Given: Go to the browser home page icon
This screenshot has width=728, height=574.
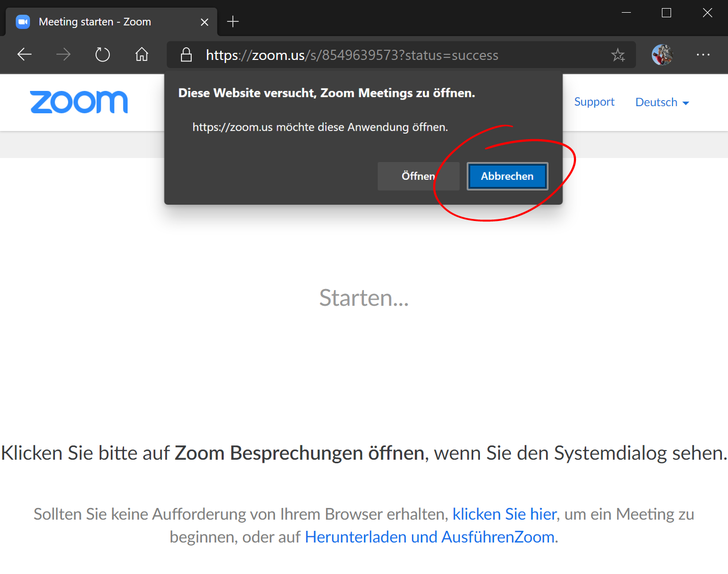Looking at the screenshot, I should (142, 54).
